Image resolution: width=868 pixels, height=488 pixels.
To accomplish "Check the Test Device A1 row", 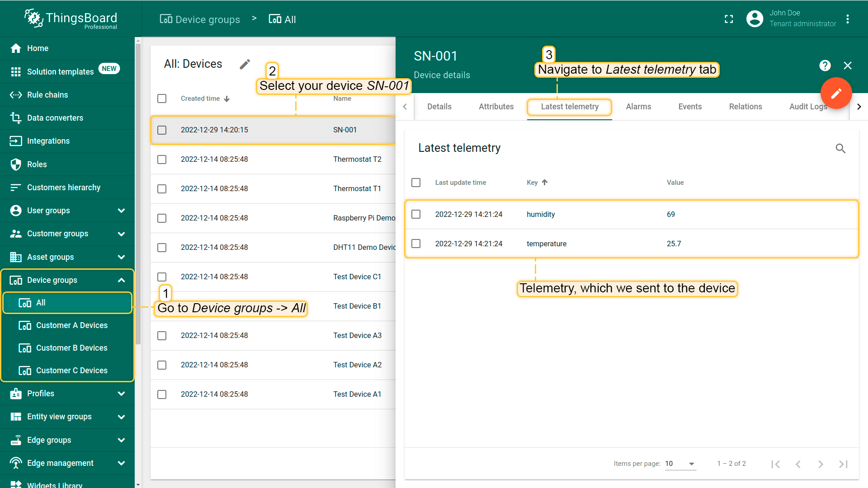I will click(162, 394).
